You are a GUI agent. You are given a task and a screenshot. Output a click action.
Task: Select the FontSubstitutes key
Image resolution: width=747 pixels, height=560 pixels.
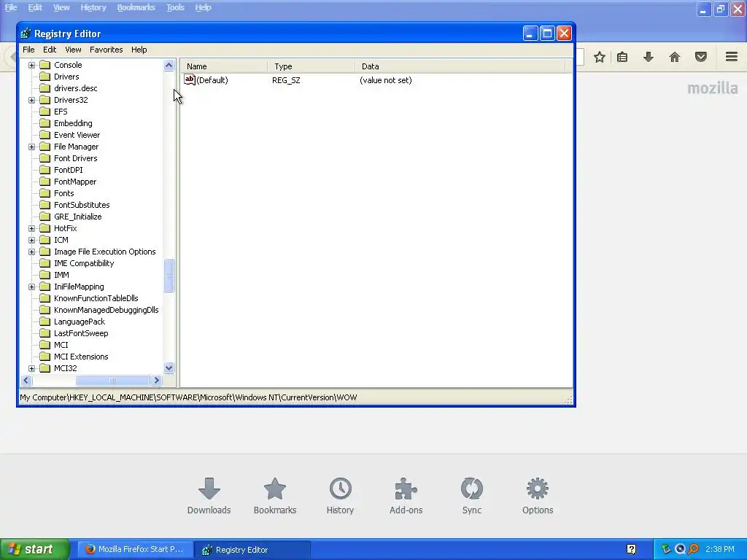82,205
